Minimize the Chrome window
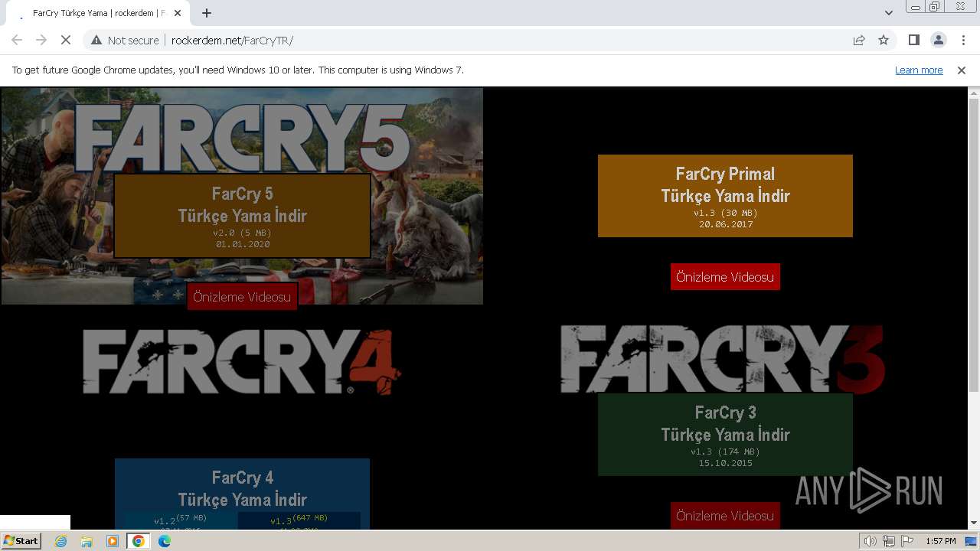Screen dimensions: 980x551 coord(915,7)
